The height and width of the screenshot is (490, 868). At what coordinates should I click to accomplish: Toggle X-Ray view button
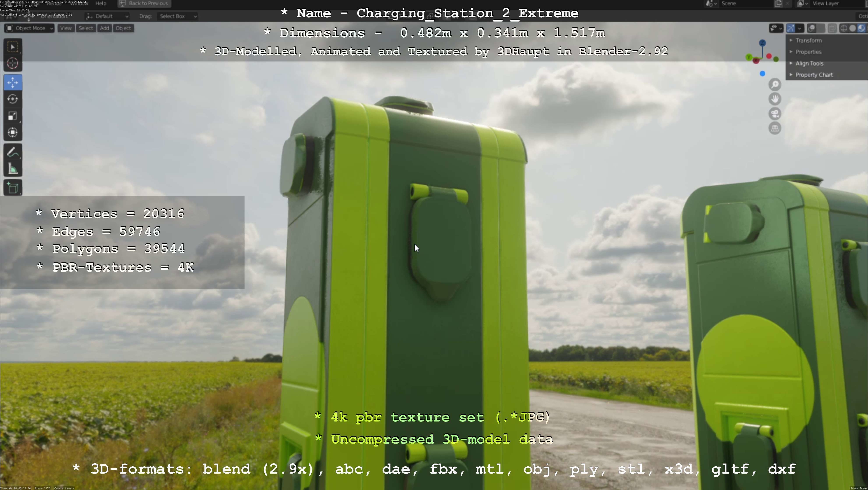coord(832,28)
